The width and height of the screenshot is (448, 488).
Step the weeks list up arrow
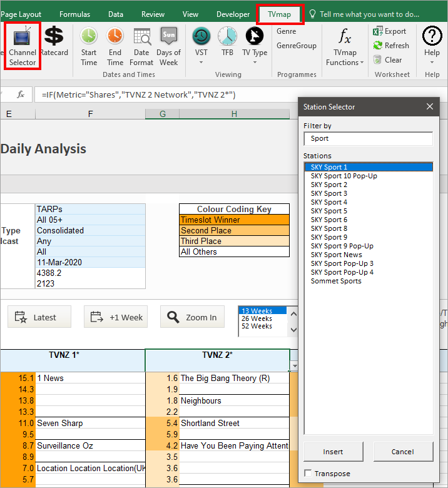[x=293, y=314]
